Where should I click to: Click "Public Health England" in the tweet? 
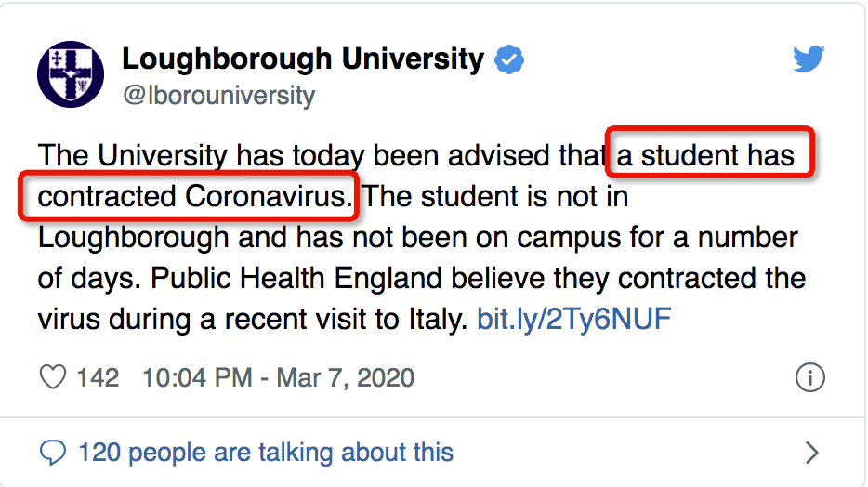tap(296, 278)
